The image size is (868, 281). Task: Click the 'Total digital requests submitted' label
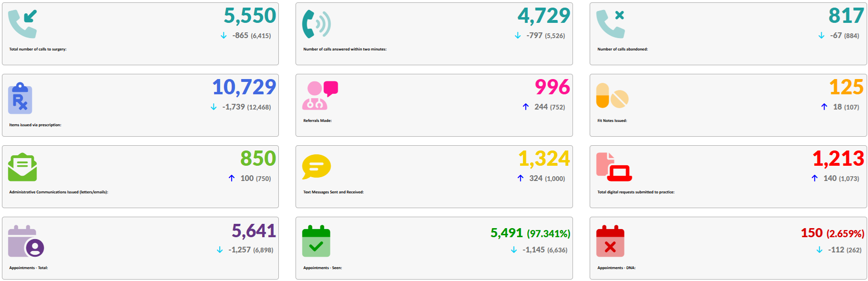(x=636, y=192)
